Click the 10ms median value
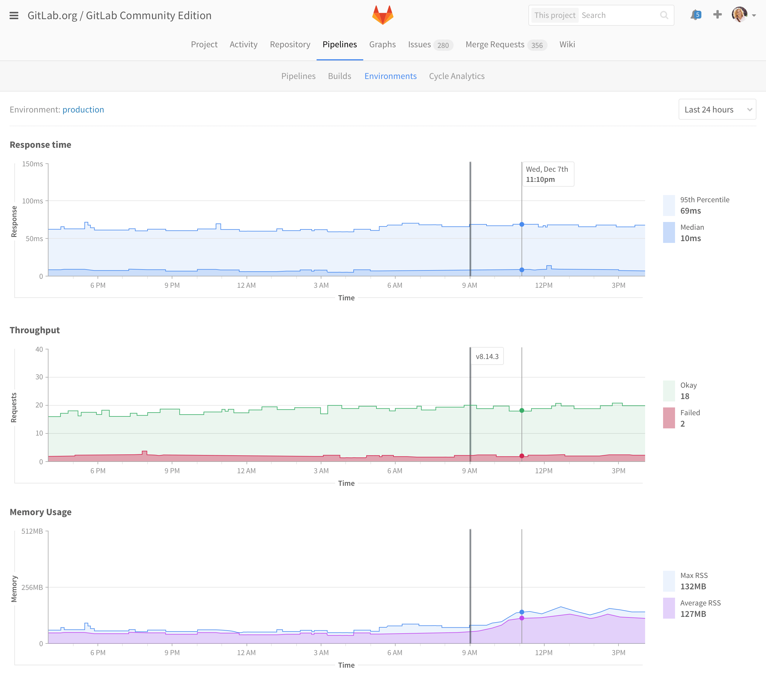The image size is (766, 700). 690,238
